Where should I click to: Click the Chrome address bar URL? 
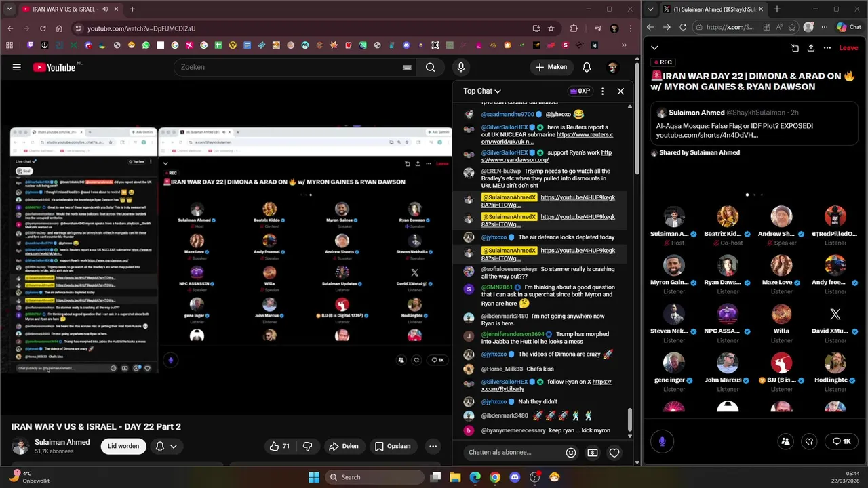point(141,28)
